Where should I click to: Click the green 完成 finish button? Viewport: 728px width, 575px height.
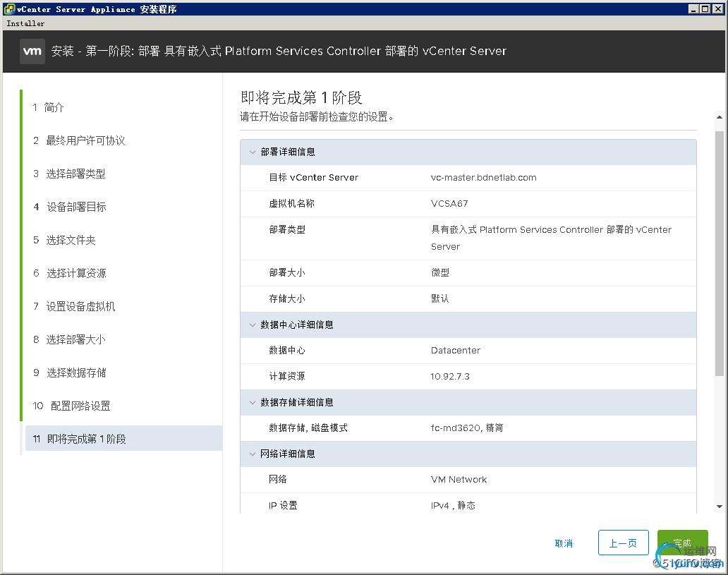(683, 543)
